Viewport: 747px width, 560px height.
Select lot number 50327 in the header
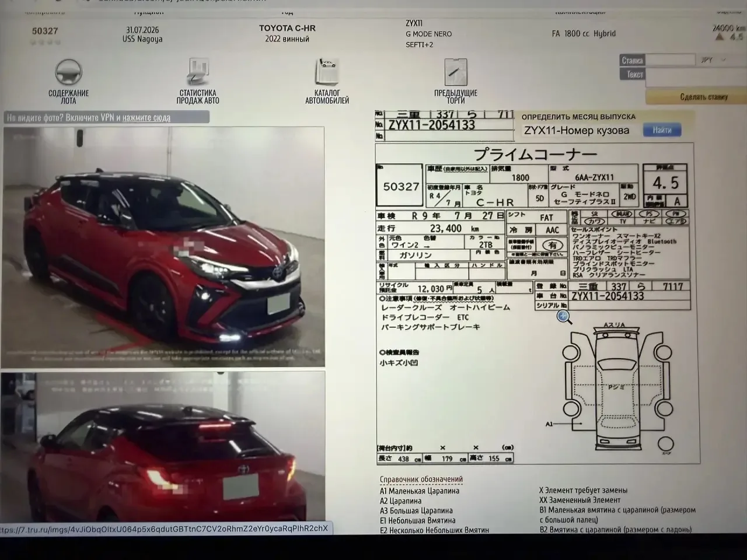45,31
